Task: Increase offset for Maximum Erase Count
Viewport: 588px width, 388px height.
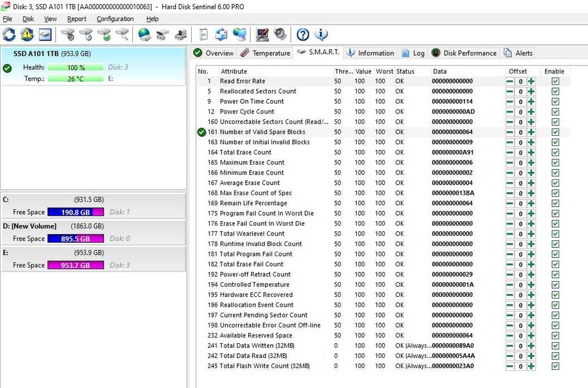Action: point(531,163)
